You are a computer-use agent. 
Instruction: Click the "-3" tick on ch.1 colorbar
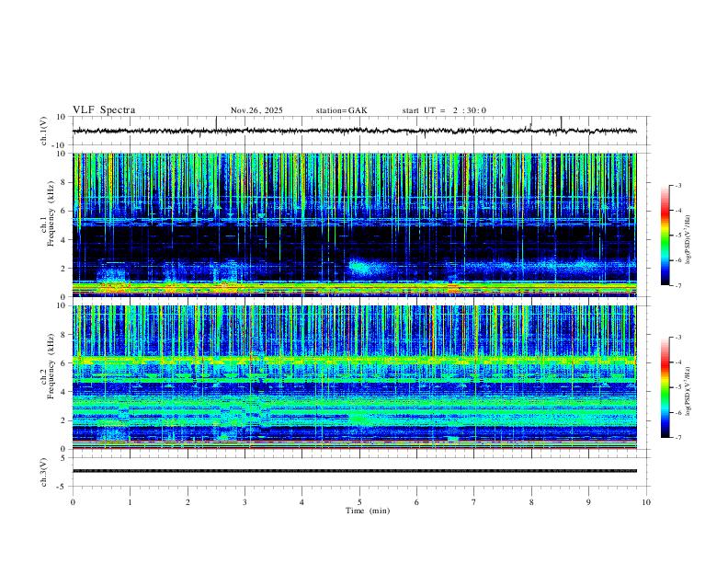tap(677, 185)
